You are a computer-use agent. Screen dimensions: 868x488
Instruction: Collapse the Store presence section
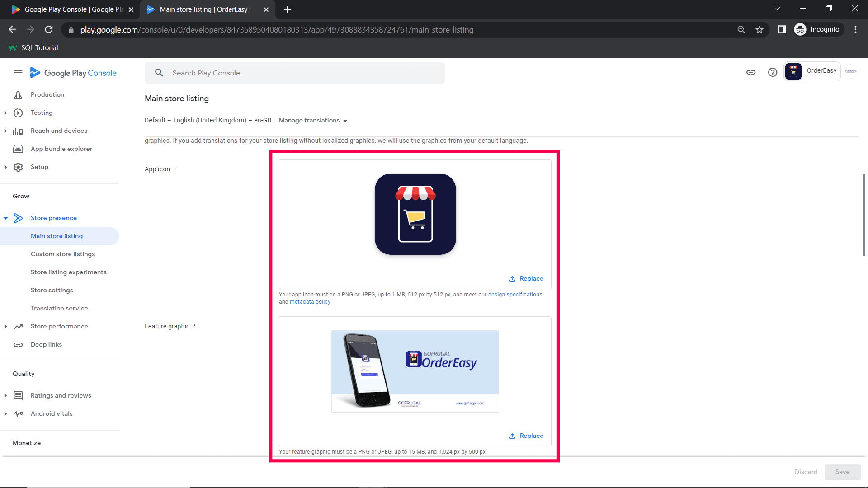(5, 218)
